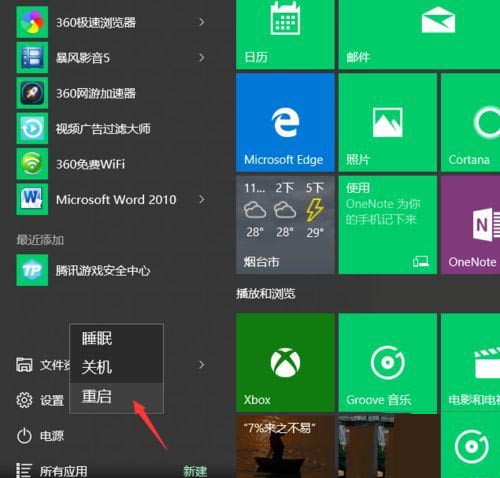The height and width of the screenshot is (478, 500).
Task: Open the 腾讯游戏安全中心 TP icon
Action: click(32, 270)
